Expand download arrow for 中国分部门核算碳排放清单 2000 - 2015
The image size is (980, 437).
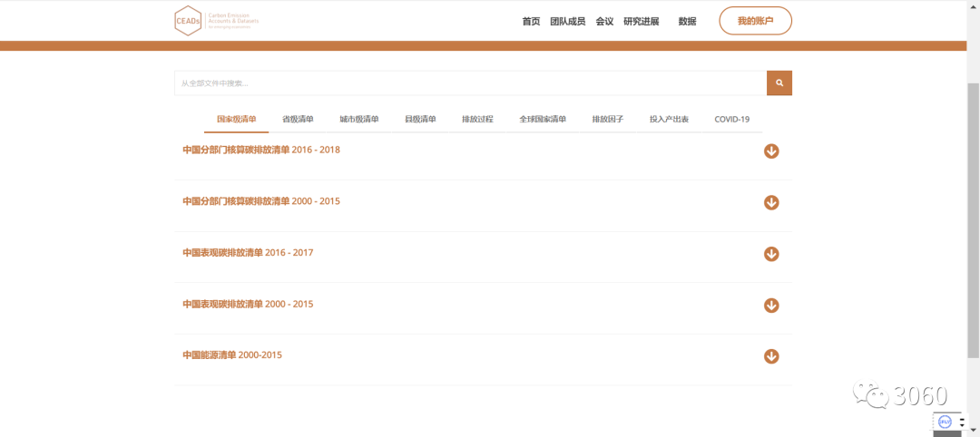[x=771, y=202]
